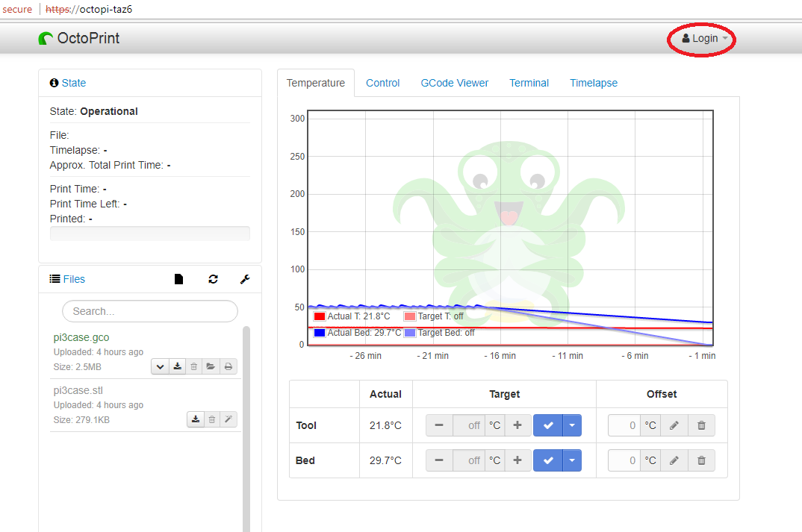Switch to the Terminal tab
Image resolution: width=802 pixels, height=532 pixels.
pos(529,83)
